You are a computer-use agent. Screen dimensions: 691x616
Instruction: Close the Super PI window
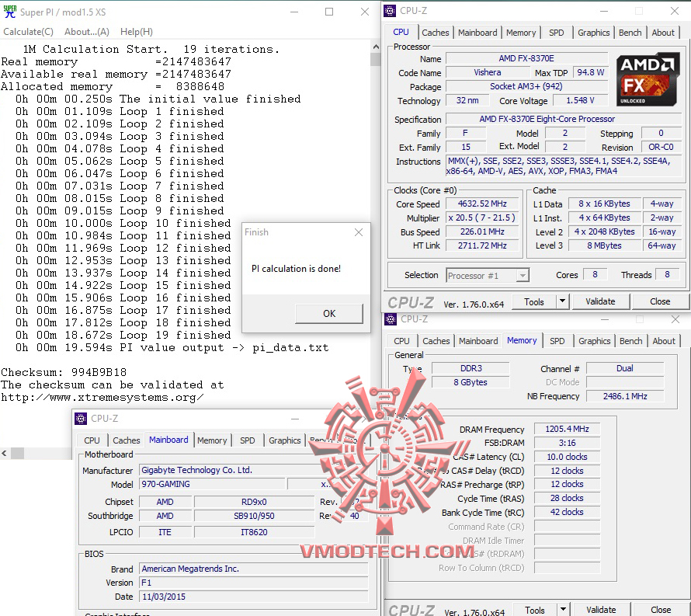click(365, 12)
